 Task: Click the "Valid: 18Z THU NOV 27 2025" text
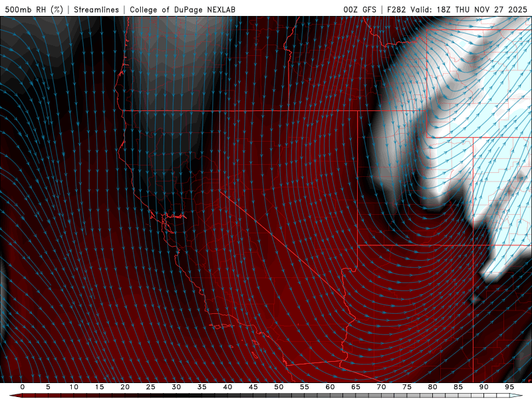(x=469, y=9)
